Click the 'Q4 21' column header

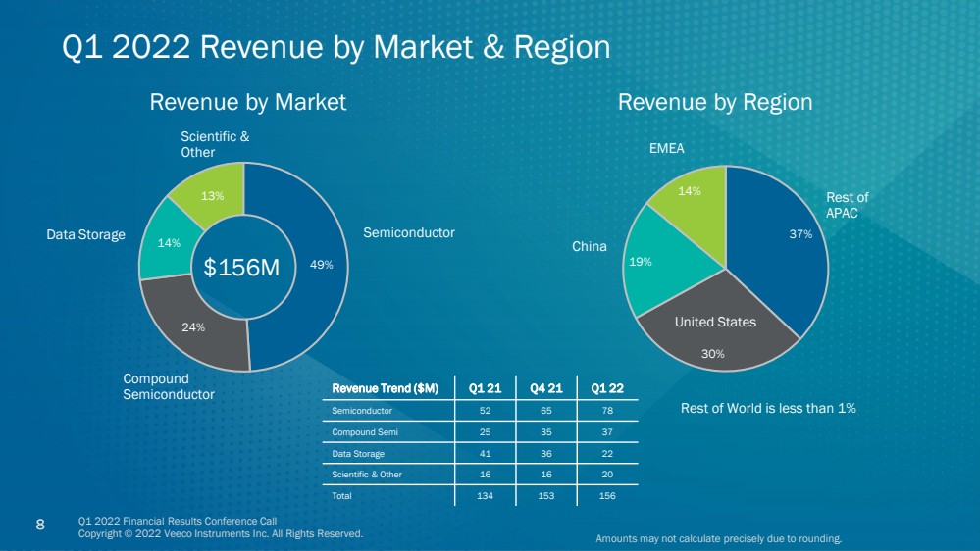coord(546,388)
